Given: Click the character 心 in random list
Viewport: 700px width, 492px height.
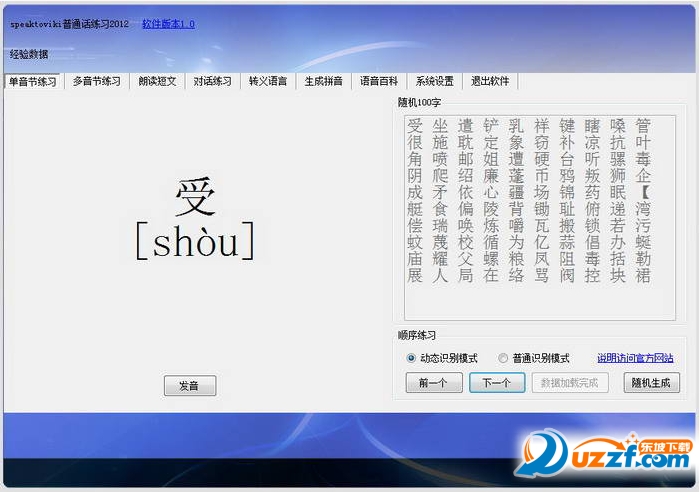Looking at the screenshot, I should (491, 192).
